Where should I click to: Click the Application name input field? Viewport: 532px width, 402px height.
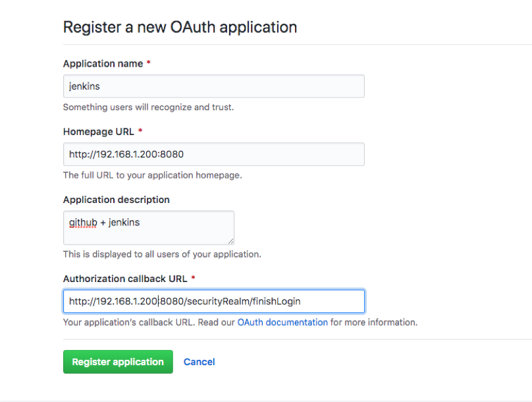[x=213, y=86]
